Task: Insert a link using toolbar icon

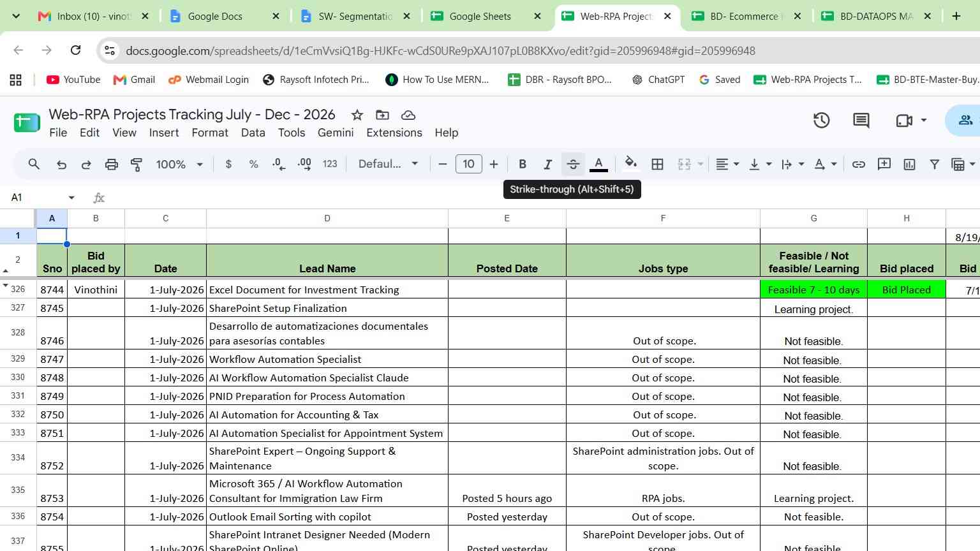Action: click(859, 165)
